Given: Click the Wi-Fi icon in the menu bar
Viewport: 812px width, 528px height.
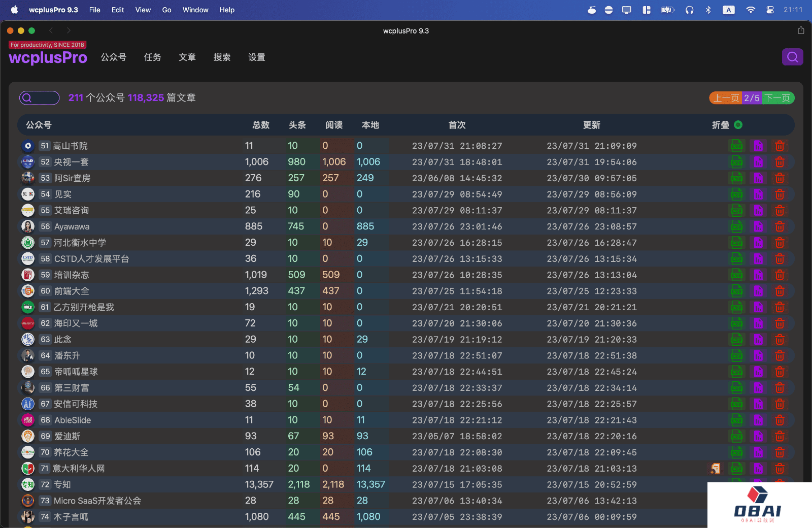Looking at the screenshot, I should pos(751,10).
